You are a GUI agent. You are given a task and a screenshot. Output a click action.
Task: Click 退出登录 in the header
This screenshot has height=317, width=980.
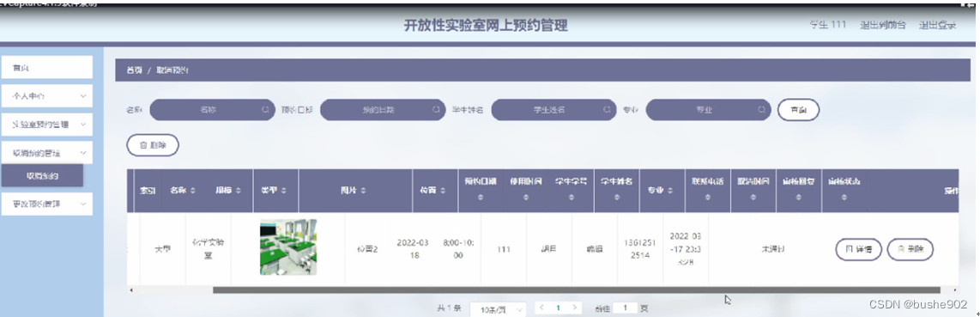click(x=937, y=25)
